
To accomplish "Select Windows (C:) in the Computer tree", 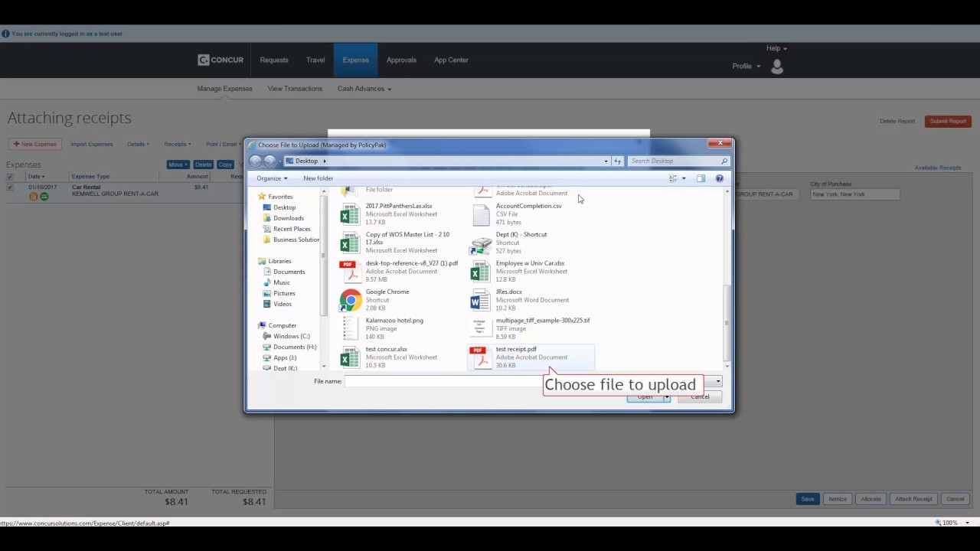I will [292, 336].
